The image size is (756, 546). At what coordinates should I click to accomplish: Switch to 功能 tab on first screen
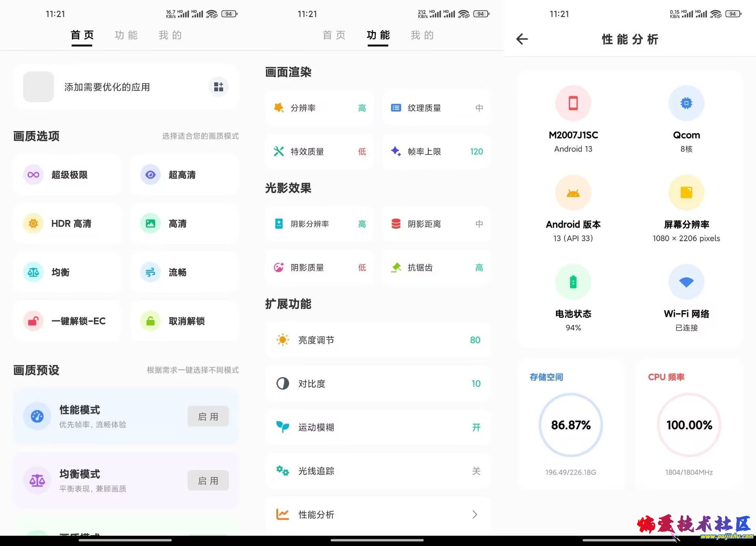[126, 35]
